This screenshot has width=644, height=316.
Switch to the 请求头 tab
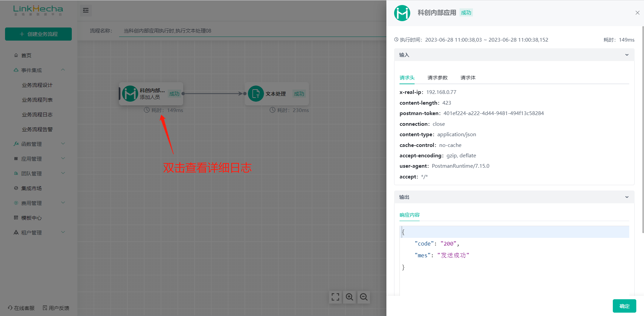coord(407,78)
